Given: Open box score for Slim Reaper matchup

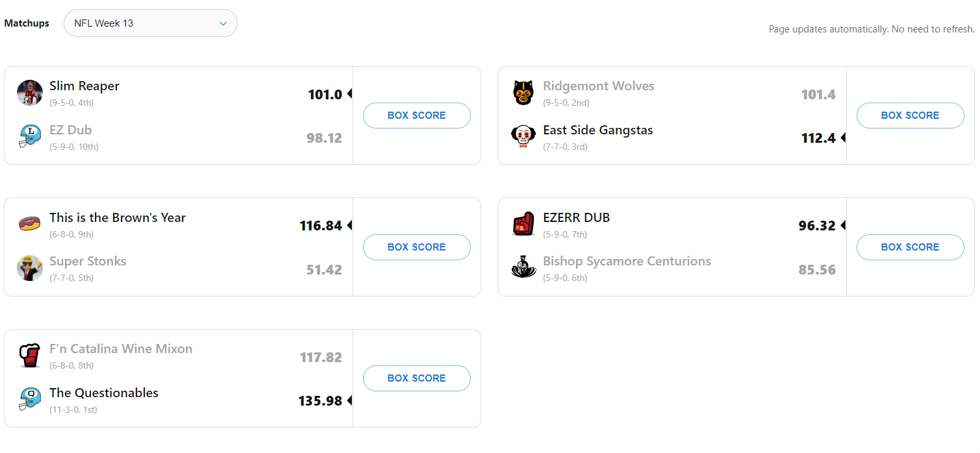Looking at the screenshot, I should click(416, 116).
